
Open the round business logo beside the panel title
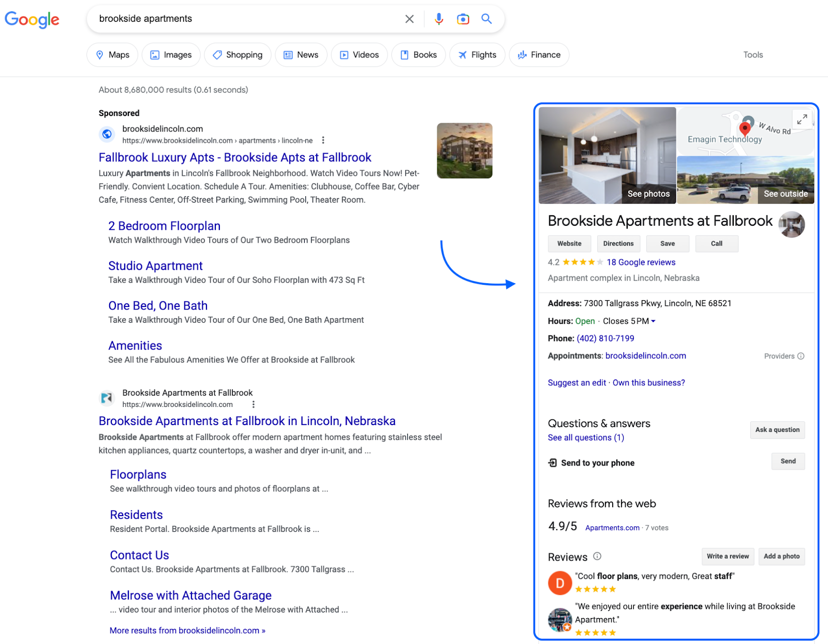[x=792, y=224]
